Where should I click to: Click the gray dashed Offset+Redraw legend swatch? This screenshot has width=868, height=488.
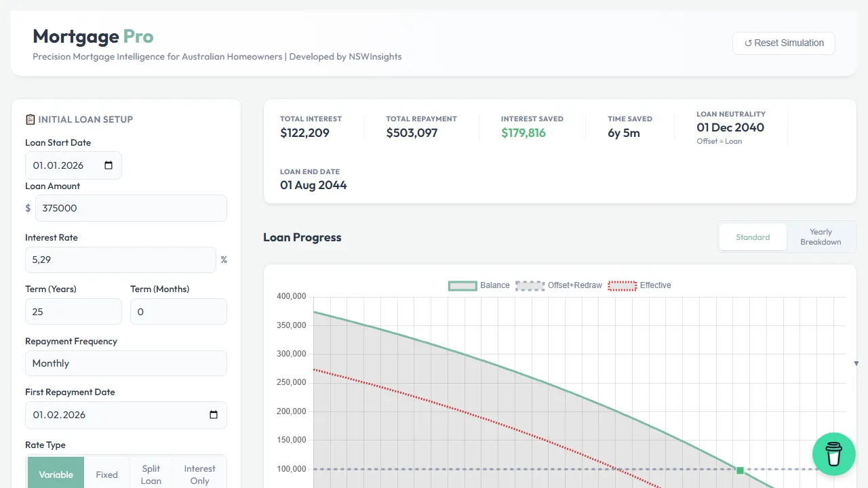(x=530, y=285)
